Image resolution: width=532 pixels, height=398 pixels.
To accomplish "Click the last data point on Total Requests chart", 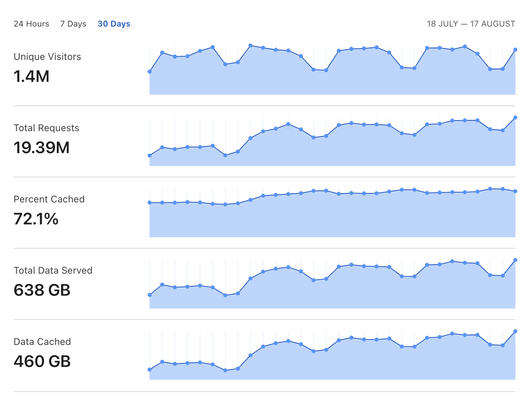I will (515, 118).
